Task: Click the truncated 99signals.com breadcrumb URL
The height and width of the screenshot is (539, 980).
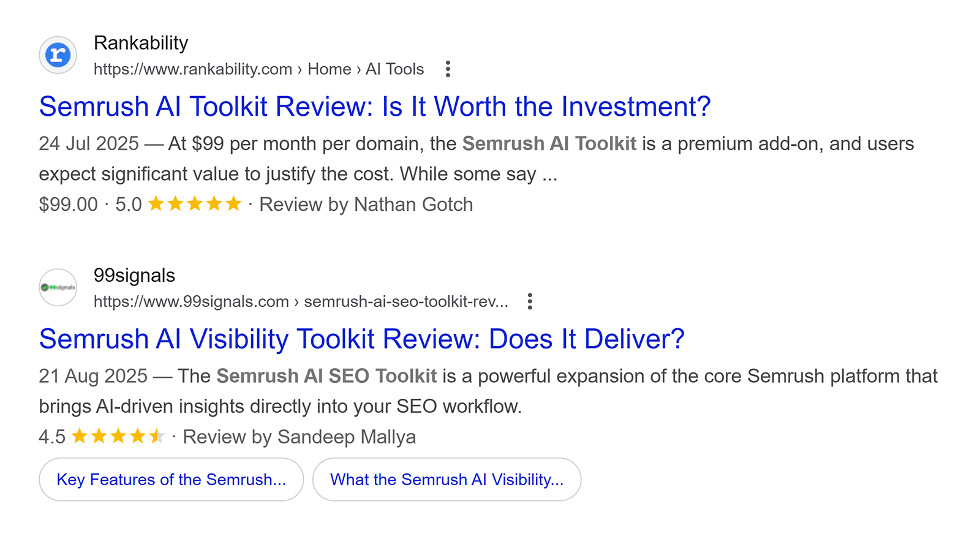Action: point(301,301)
